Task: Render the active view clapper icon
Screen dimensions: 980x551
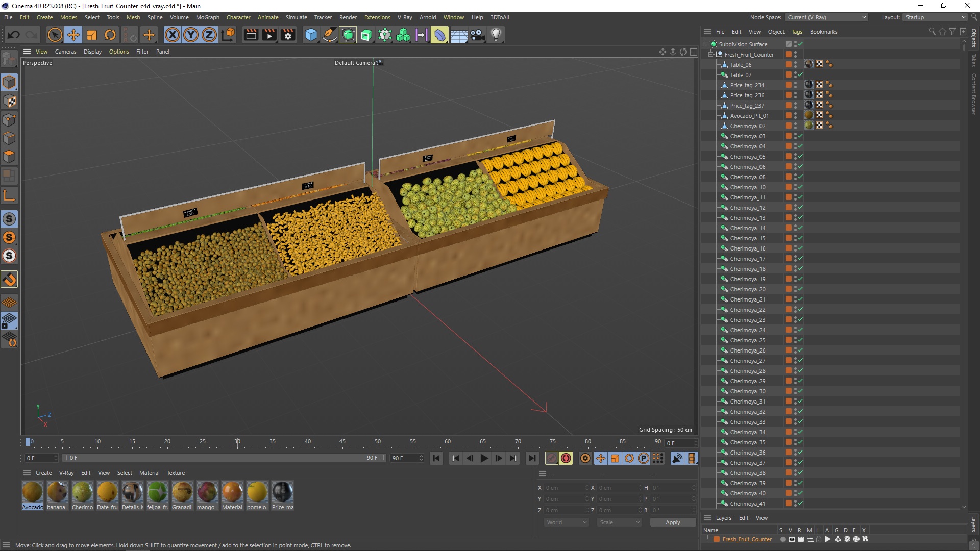Action: (251, 35)
